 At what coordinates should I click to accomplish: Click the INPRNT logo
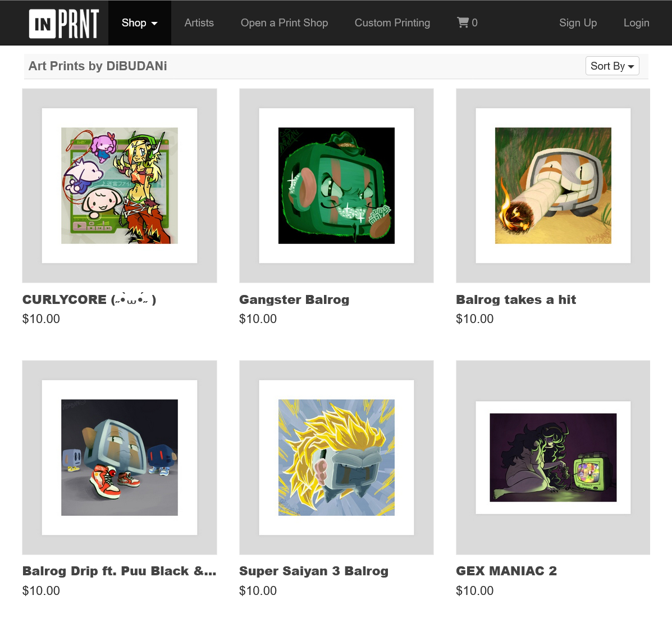[x=65, y=23]
